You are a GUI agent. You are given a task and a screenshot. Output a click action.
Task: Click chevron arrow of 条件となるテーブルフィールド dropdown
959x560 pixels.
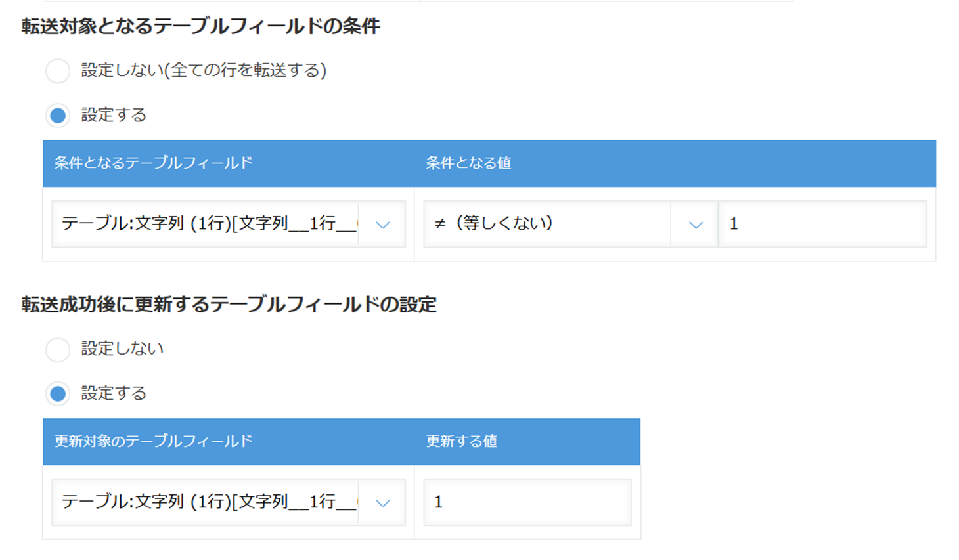[x=382, y=225]
